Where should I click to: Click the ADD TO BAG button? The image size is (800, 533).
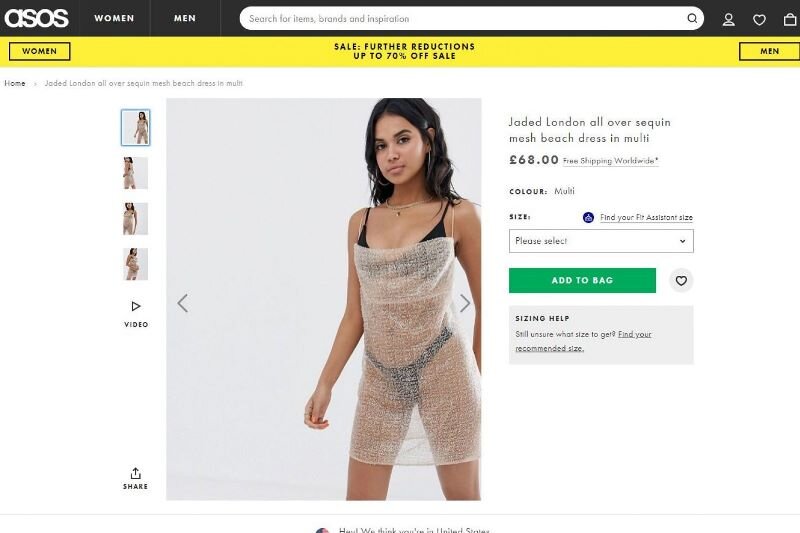[x=582, y=281]
